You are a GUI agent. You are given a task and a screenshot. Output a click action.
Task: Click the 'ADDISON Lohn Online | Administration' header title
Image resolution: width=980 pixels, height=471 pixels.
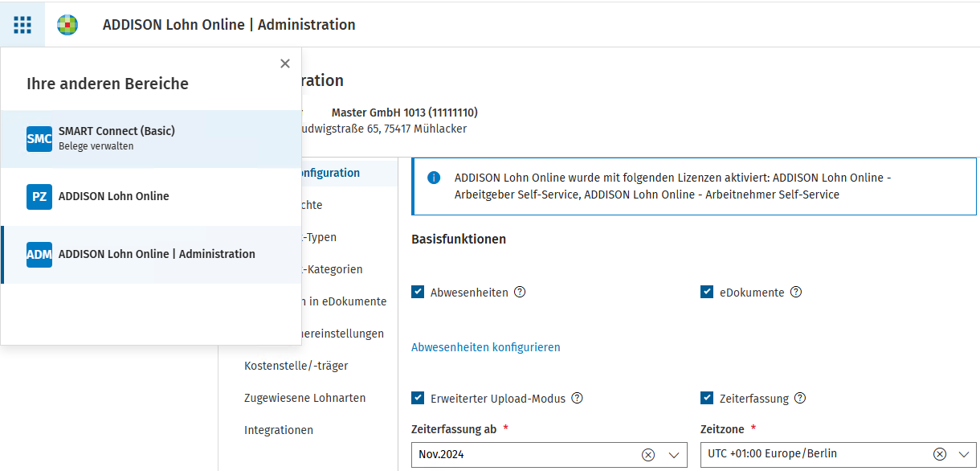tap(229, 25)
